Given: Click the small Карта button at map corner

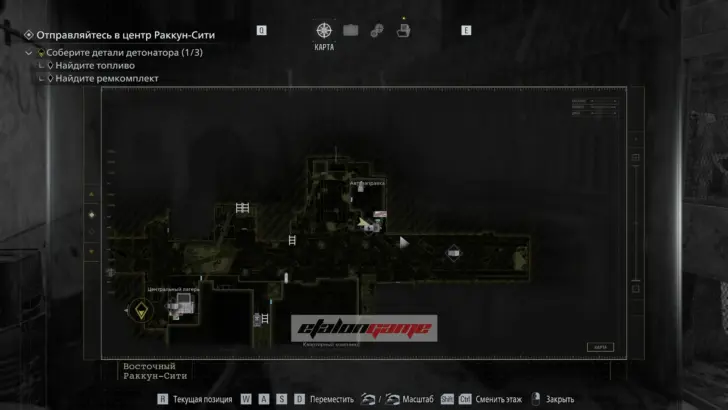Looking at the screenshot, I should coord(600,347).
